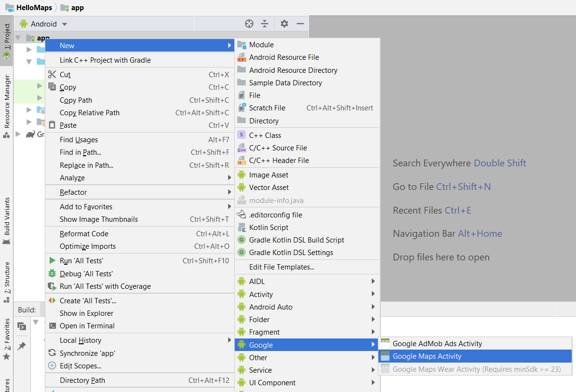Open the 1: Project side tab

click(7, 41)
